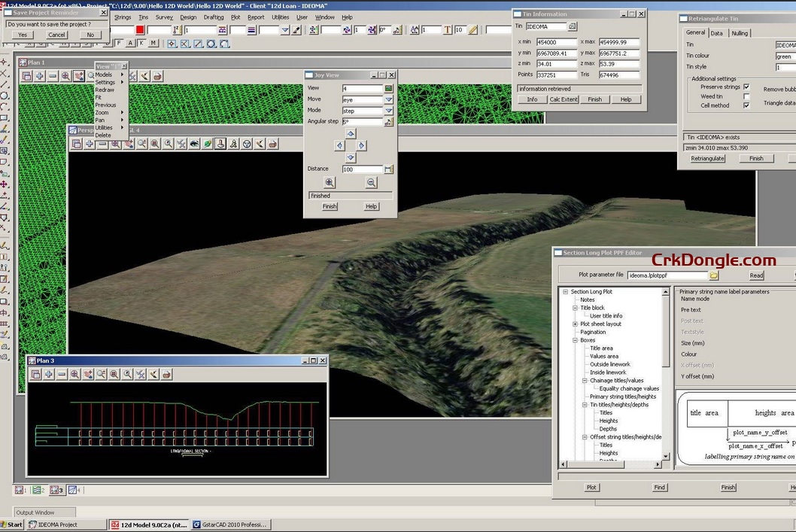Click the up arrow step control in Joy View
This screenshot has width=796, height=532.
[x=350, y=133]
